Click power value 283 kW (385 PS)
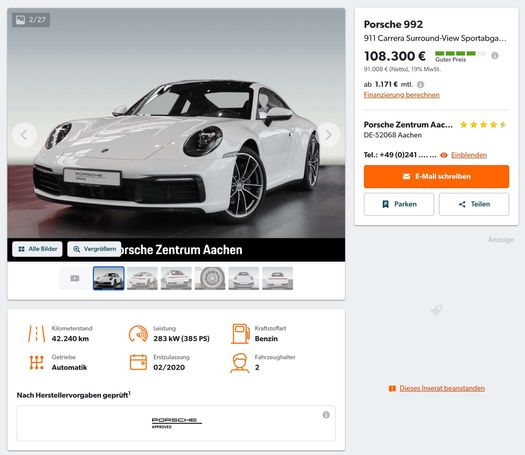 (x=181, y=339)
